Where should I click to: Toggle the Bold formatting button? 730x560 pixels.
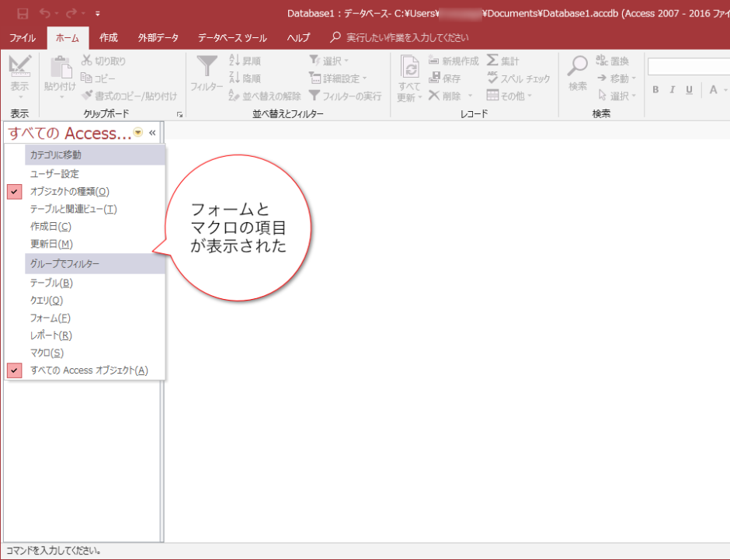tap(655, 90)
